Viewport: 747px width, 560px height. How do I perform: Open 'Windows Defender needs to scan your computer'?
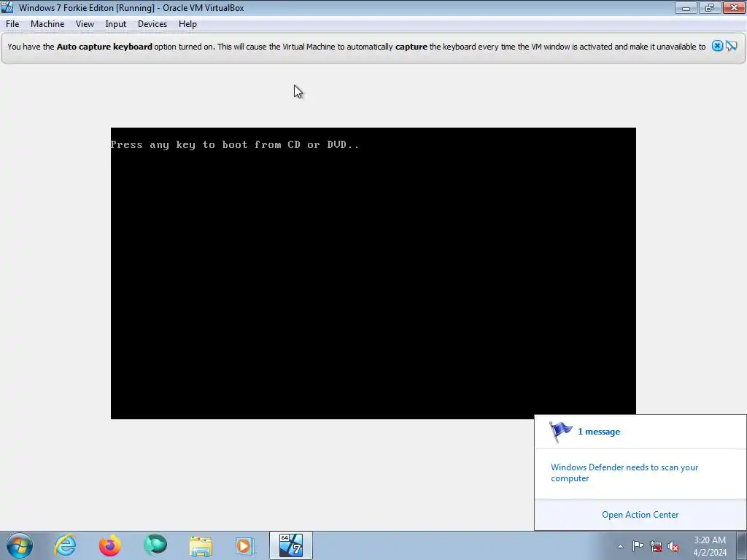point(624,472)
